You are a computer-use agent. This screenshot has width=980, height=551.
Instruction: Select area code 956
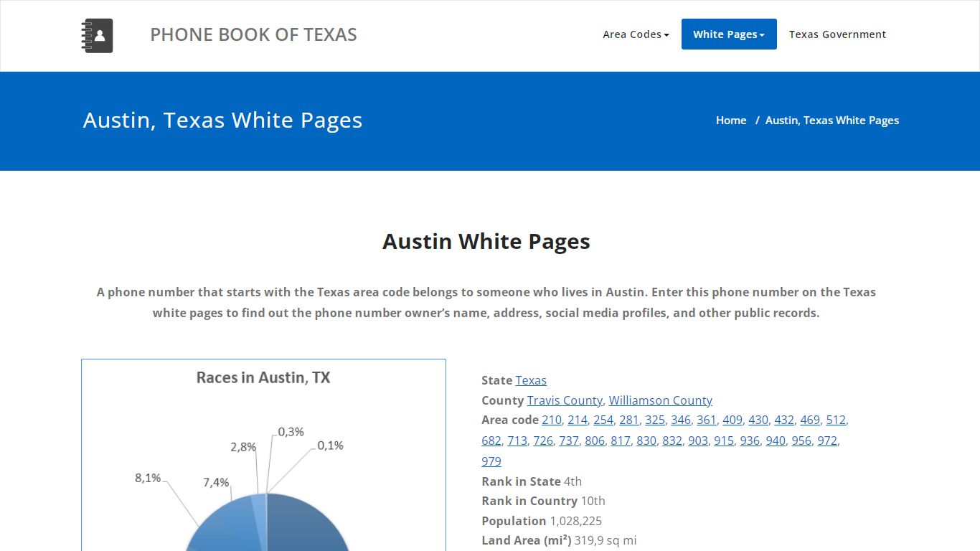pos(801,441)
